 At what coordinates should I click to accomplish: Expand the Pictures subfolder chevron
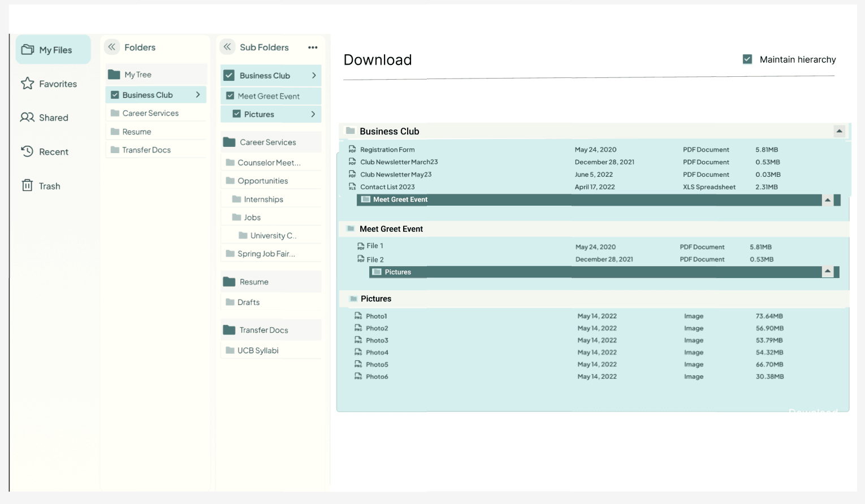pyautogui.click(x=313, y=114)
